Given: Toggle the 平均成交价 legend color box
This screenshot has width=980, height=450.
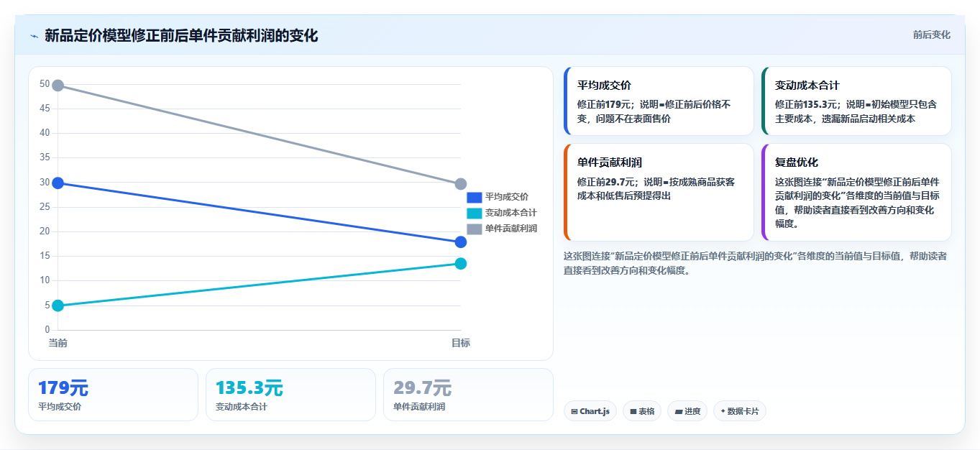Looking at the screenshot, I should point(474,197).
